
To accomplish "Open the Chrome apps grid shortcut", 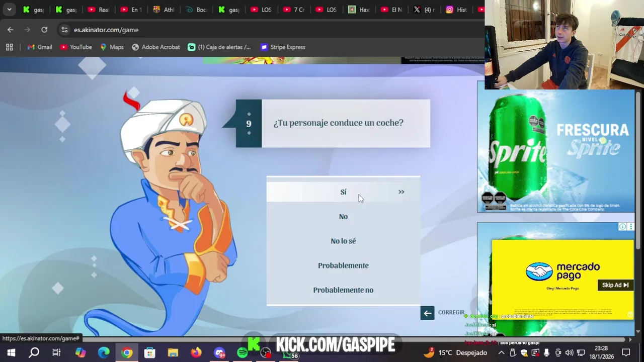I will click(x=9, y=47).
